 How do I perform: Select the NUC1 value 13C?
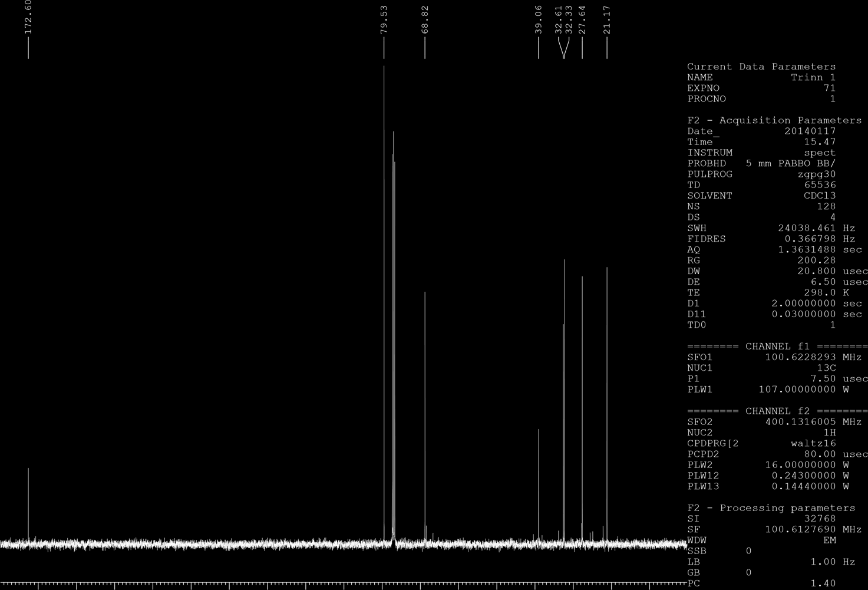pos(826,368)
